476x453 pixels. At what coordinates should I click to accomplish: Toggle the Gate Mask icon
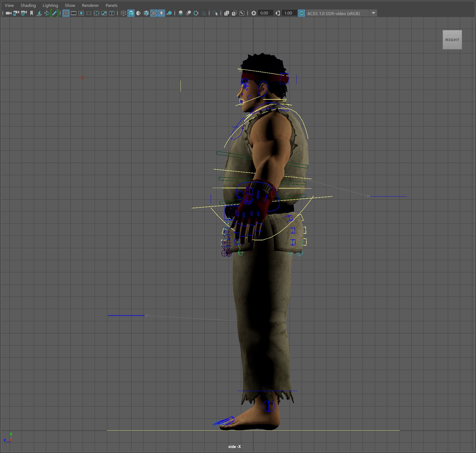tap(89, 13)
